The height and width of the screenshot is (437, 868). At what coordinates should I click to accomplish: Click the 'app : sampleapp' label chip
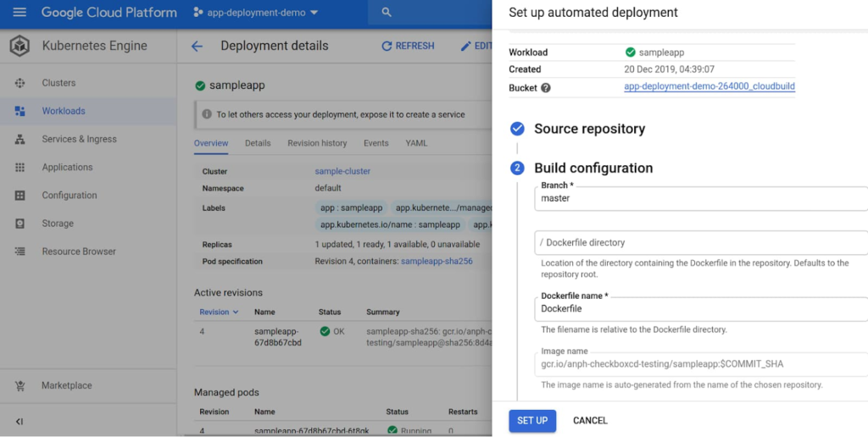[x=352, y=208]
